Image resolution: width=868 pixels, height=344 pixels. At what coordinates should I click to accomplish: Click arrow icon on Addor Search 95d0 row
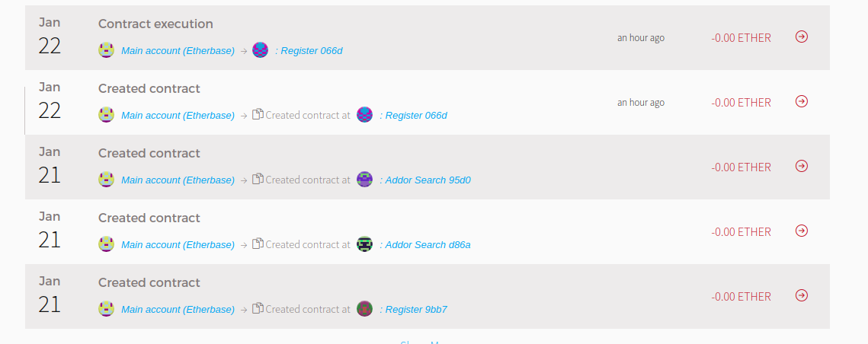coord(802,166)
